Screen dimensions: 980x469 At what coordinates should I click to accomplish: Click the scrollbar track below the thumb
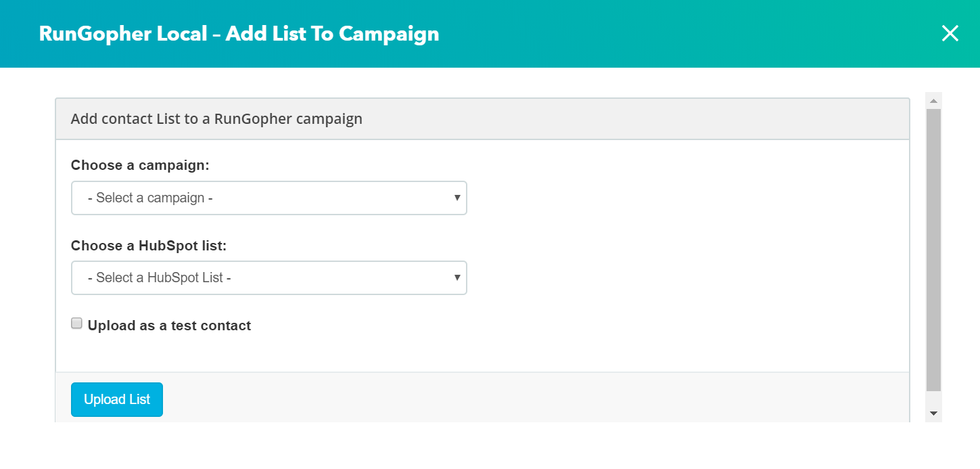coord(933,399)
